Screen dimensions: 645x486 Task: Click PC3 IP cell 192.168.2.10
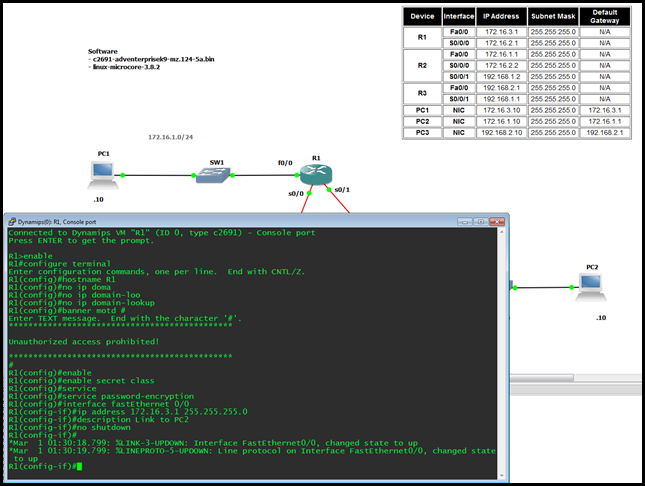501,133
